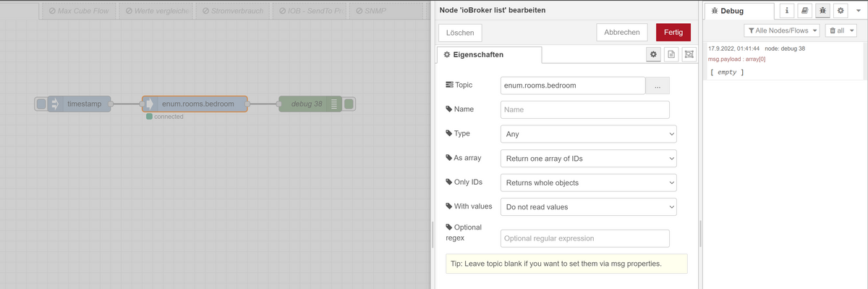Image resolution: width=868 pixels, height=289 pixels.
Task: Open the sidebar info tab icon
Action: 788,11
